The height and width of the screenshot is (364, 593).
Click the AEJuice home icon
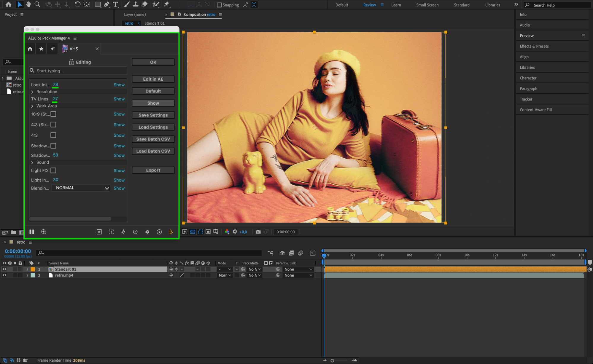[30, 49]
